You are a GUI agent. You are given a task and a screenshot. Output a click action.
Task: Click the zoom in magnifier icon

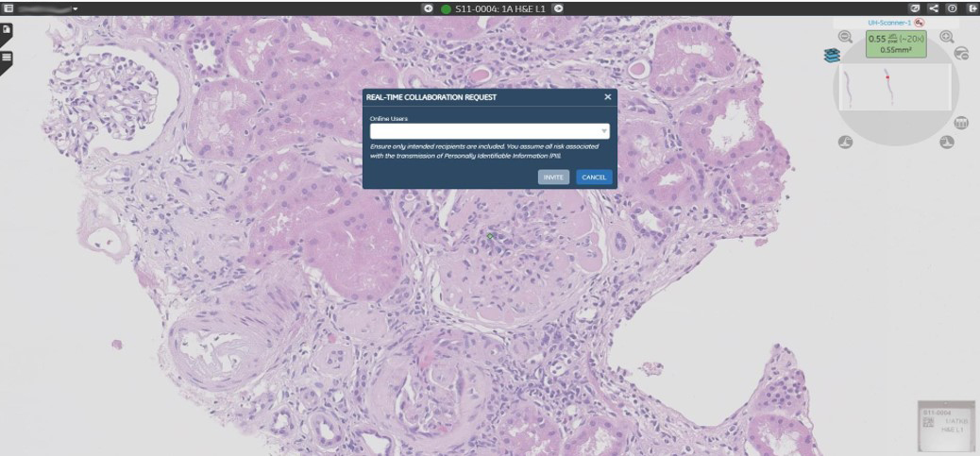(946, 37)
